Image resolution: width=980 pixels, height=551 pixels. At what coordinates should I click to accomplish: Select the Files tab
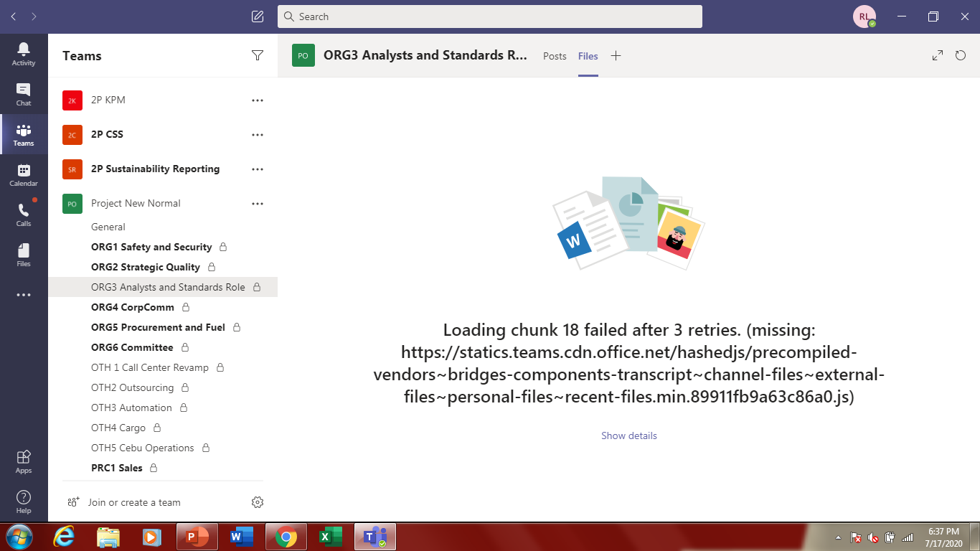(588, 56)
